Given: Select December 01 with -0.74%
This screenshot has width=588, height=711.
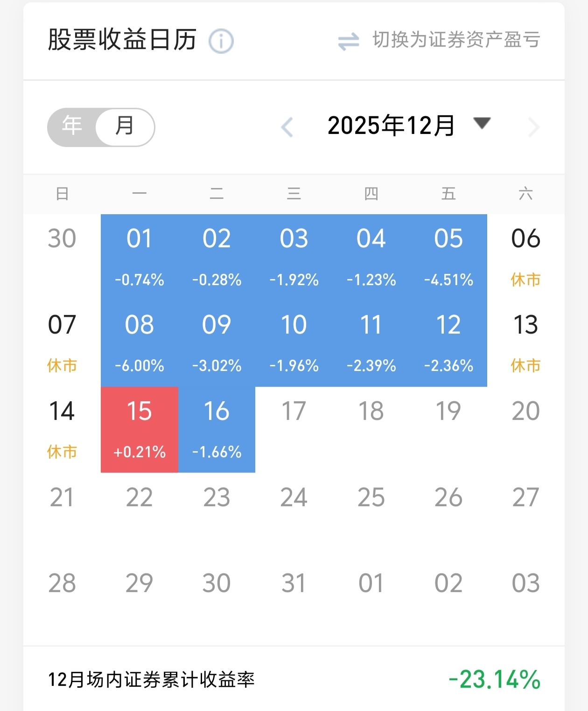Looking at the screenshot, I should pos(140,257).
